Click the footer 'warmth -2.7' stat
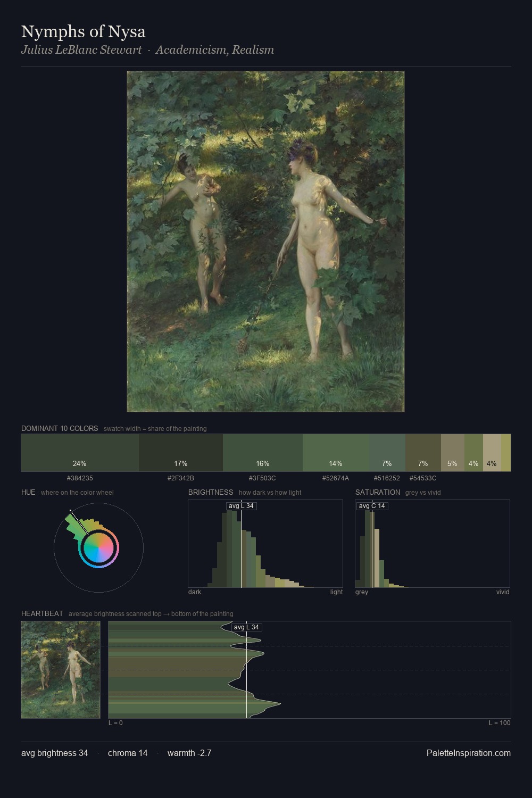The width and height of the screenshot is (532, 798). tap(189, 753)
